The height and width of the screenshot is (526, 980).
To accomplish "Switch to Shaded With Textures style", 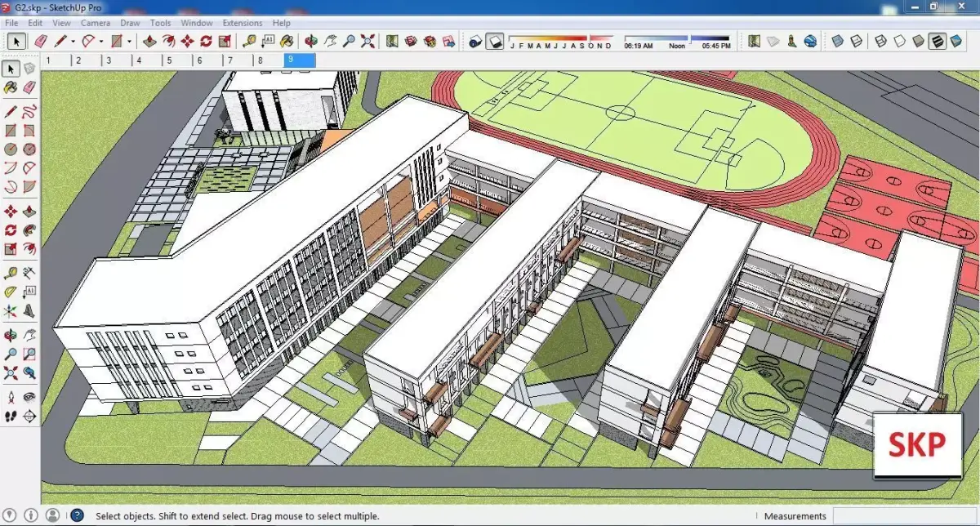I will tap(937, 41).
